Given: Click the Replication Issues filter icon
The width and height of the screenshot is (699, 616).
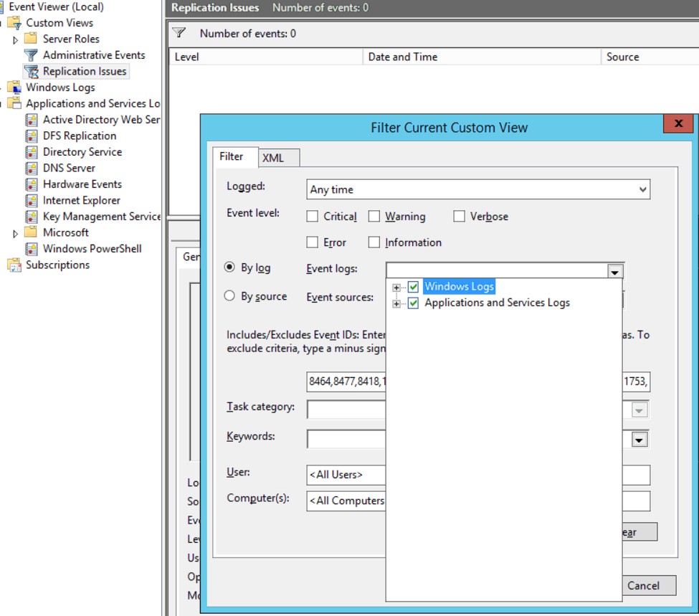Looking at the screenshot, I should click(x=32, y=72).
